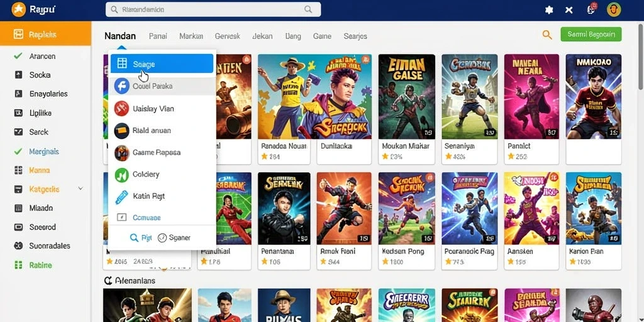Select the Sgarier option at the dropdown bottom
644x322 pixels.
click(174, 238)
